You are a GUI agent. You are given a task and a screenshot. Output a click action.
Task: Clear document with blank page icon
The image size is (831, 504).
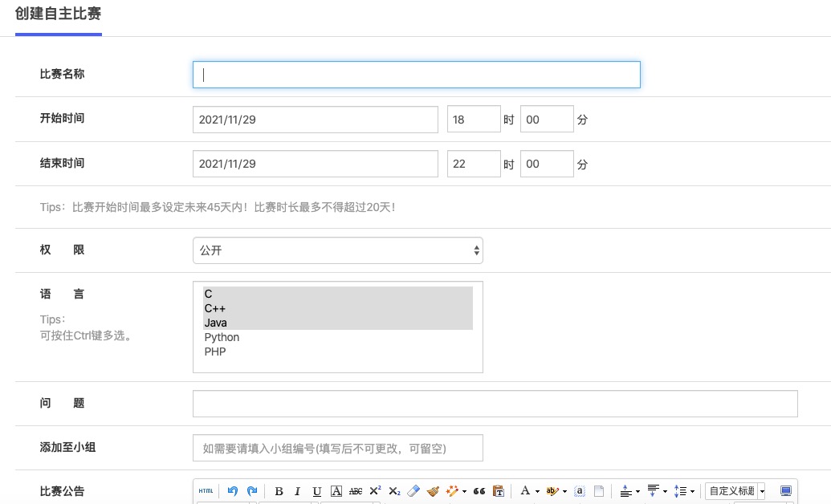point(599,491)
